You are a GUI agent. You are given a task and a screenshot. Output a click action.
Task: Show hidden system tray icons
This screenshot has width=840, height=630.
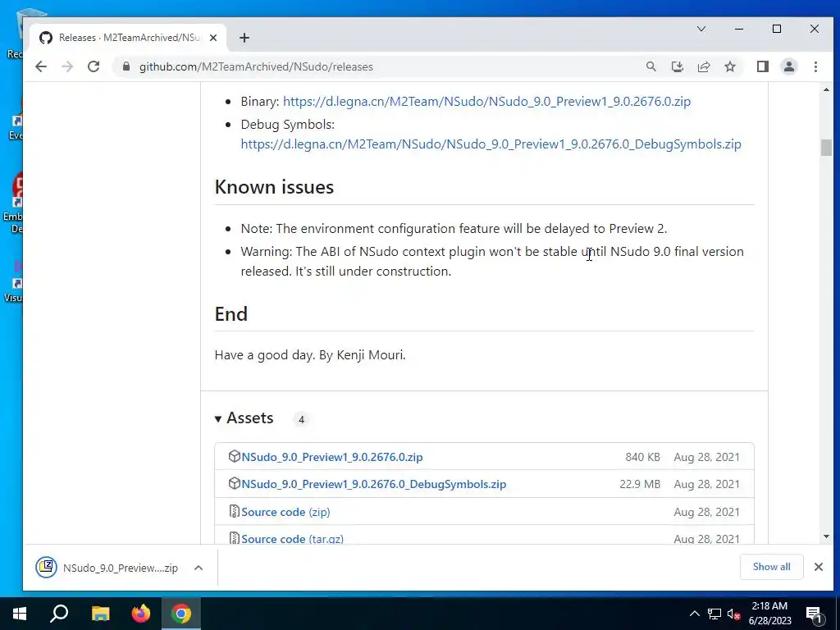pyautogui.click(x=694, y=614)
